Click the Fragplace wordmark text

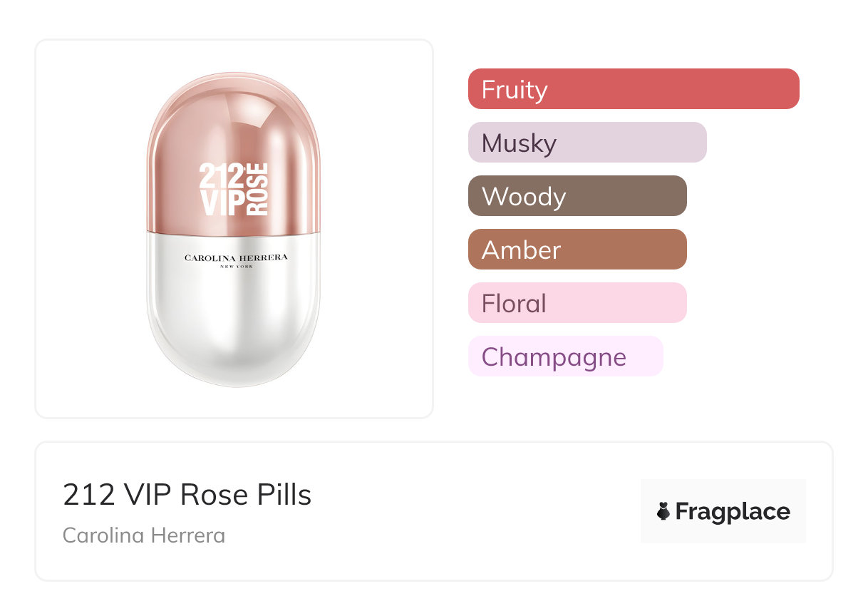pyautogui.click(x=732, y=512)
